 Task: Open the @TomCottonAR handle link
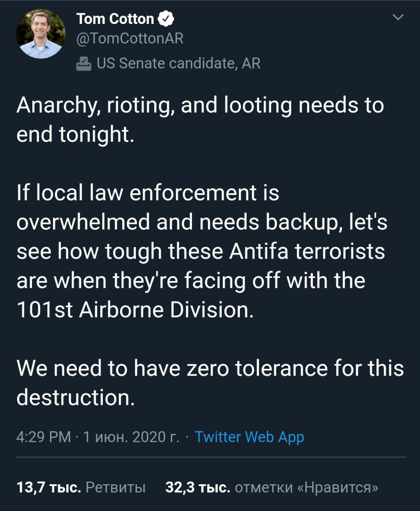130,39
